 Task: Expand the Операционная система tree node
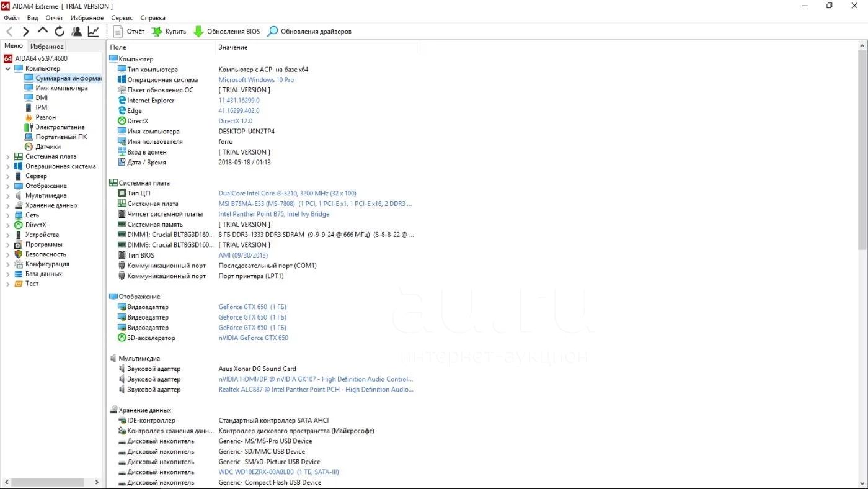point(8,166)
